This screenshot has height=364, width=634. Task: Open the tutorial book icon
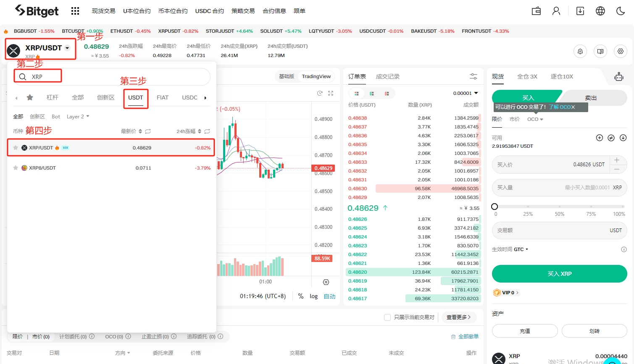[600, 51]
